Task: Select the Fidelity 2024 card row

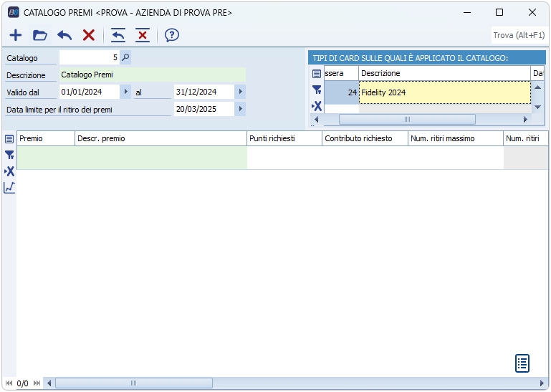Action: pyautogui.click(x=444, y=92)
